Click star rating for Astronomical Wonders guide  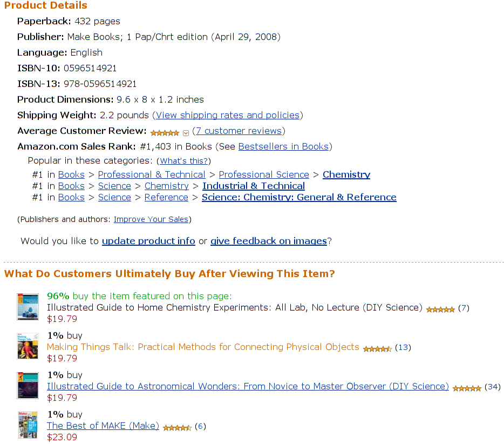467,388
